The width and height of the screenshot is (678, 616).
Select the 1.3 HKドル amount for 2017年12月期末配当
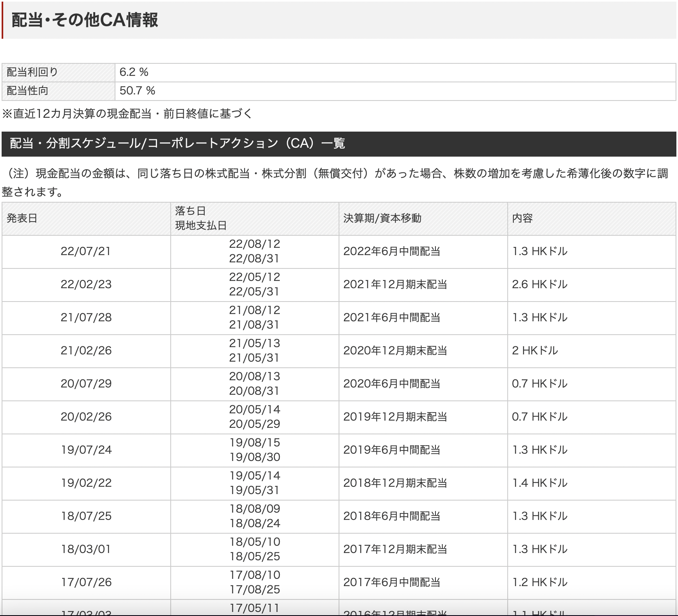[x=540, y=549]
